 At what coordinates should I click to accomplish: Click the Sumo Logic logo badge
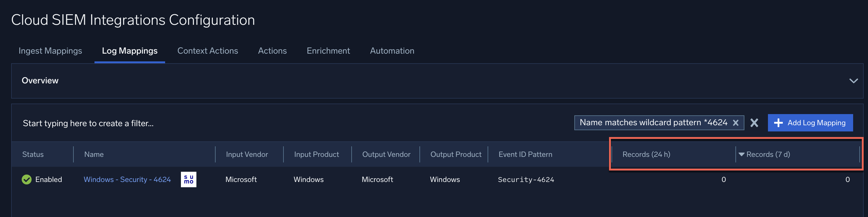click(188, 179)
